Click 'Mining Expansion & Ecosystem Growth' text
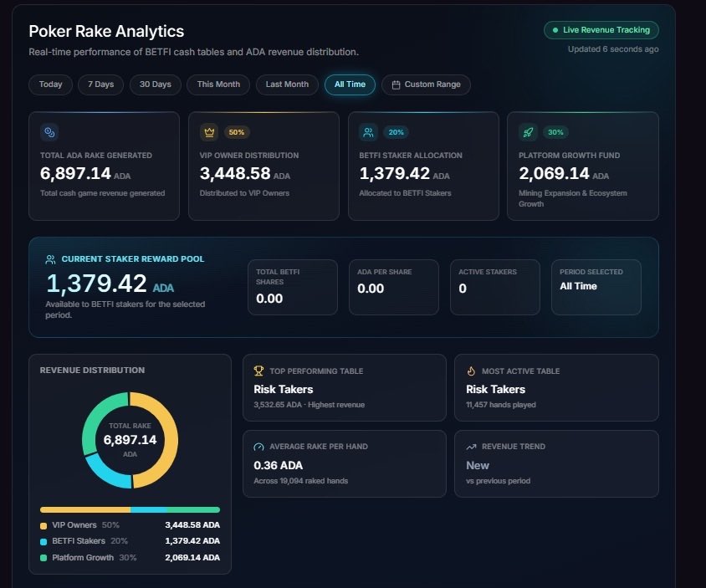The width and height of the screenshot is (706, 588). click(x=573, y=198)
